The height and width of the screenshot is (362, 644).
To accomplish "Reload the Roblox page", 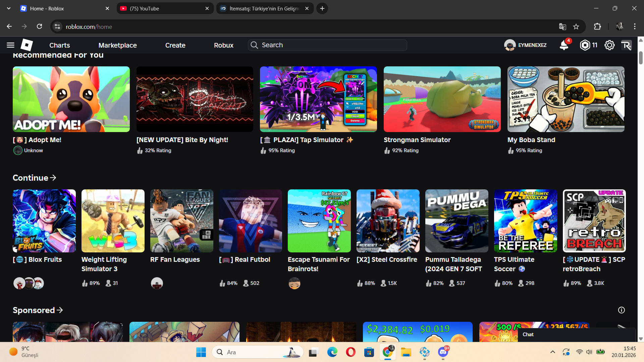I will tap(40, 26).
